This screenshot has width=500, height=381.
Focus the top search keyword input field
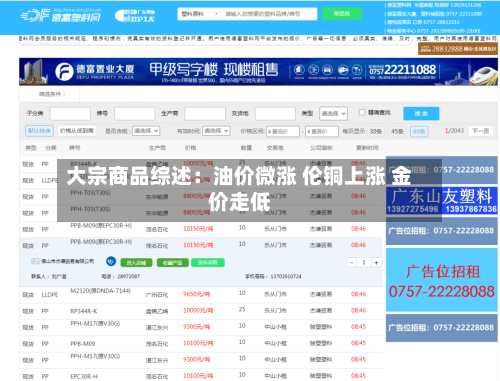[269, 14]
